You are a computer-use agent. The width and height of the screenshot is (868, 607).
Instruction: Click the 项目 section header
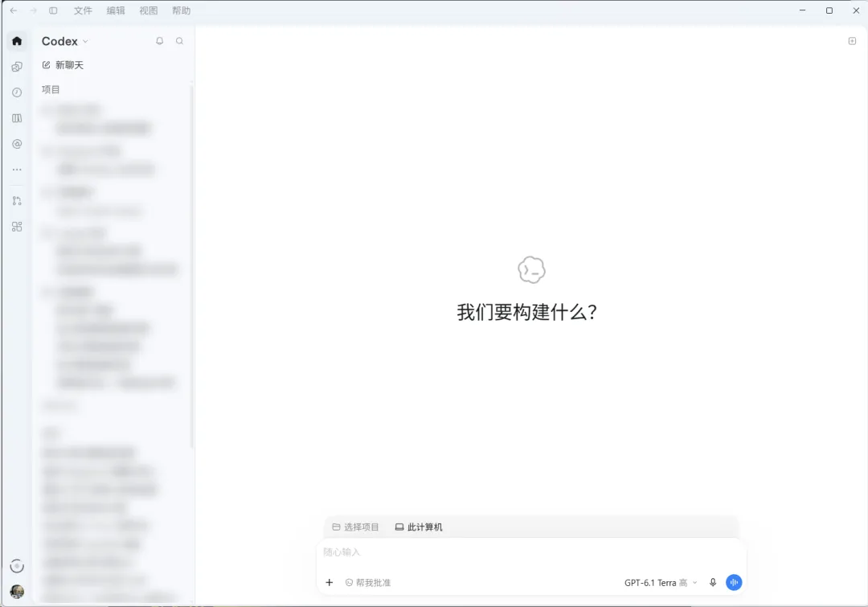tap(51, 90)
